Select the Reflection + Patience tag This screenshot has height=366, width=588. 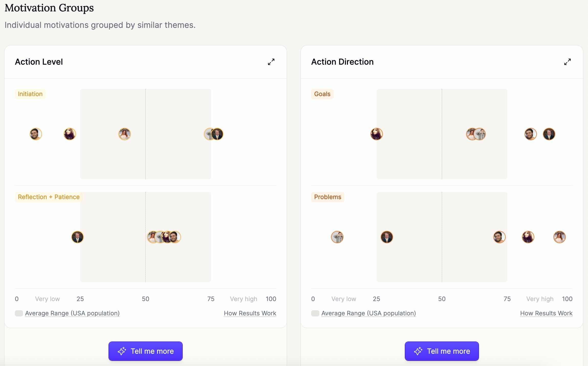click(49, 197)
